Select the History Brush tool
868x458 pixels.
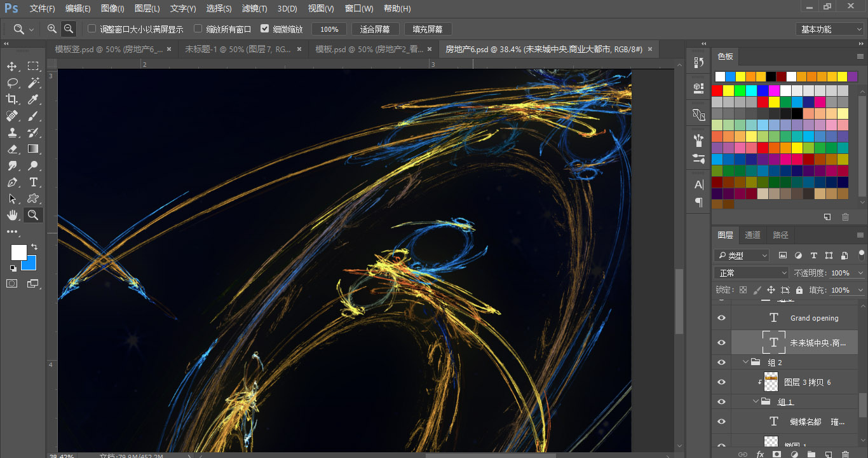(x=33, y=132)
